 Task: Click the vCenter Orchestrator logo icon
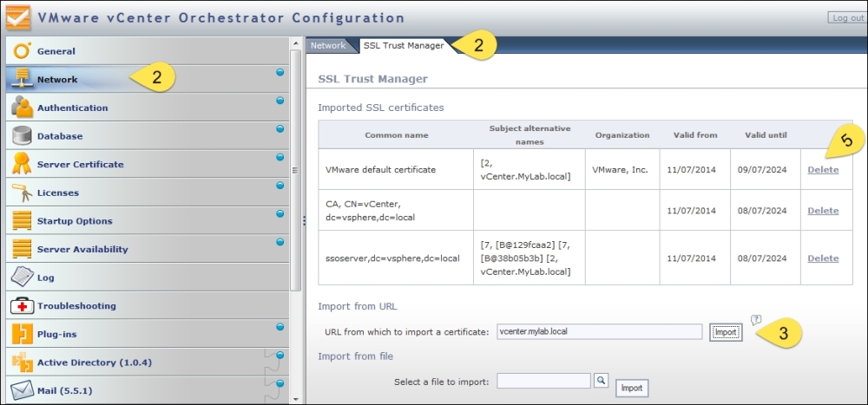17,17
